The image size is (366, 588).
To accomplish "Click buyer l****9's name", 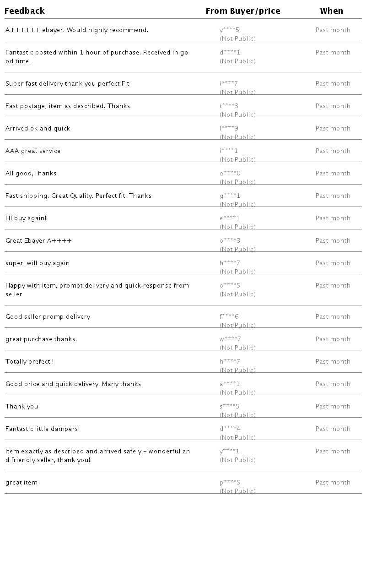I will coord(229,129).
